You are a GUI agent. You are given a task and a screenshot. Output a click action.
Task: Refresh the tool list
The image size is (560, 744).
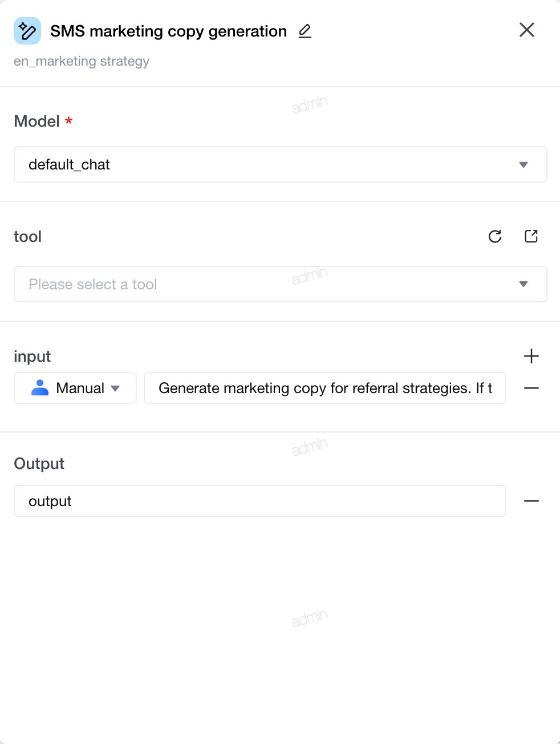pos(495,236)
